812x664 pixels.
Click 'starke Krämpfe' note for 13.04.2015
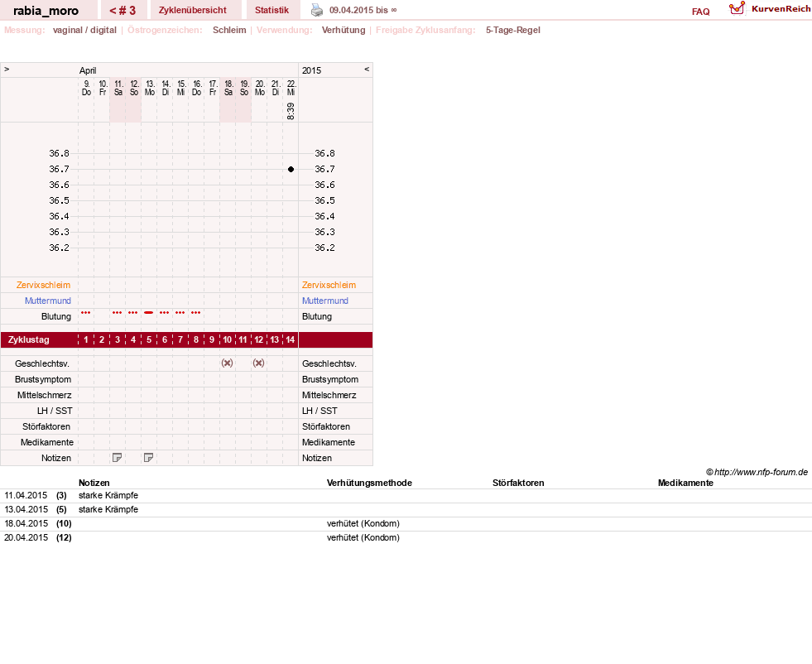click(x=108, y=510)
